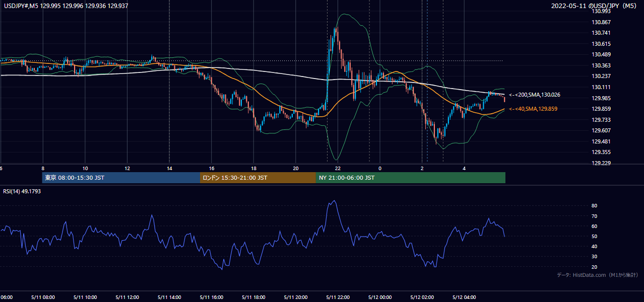Click the 5/12 00:00 time axis label
This screenshot has height=302, width=644.
tap(380, 297)
